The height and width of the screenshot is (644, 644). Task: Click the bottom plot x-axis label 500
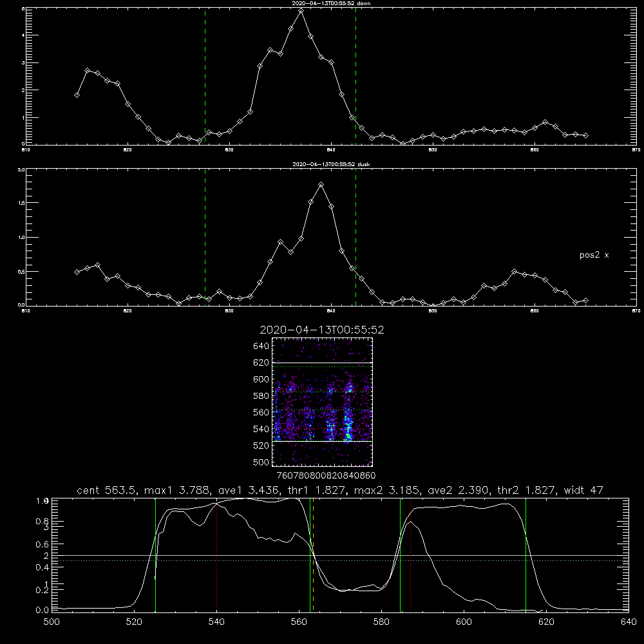pos(52,621)
